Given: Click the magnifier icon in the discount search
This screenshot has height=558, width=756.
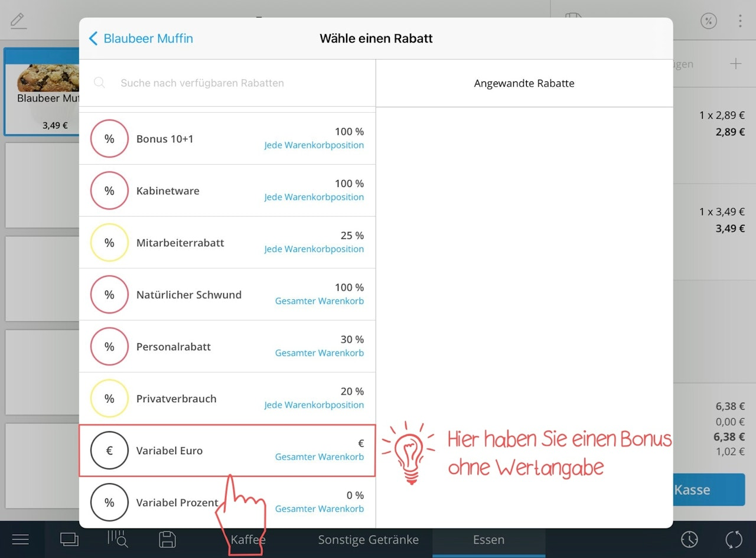Looking at the screenshot, I should tap(99, 83).
